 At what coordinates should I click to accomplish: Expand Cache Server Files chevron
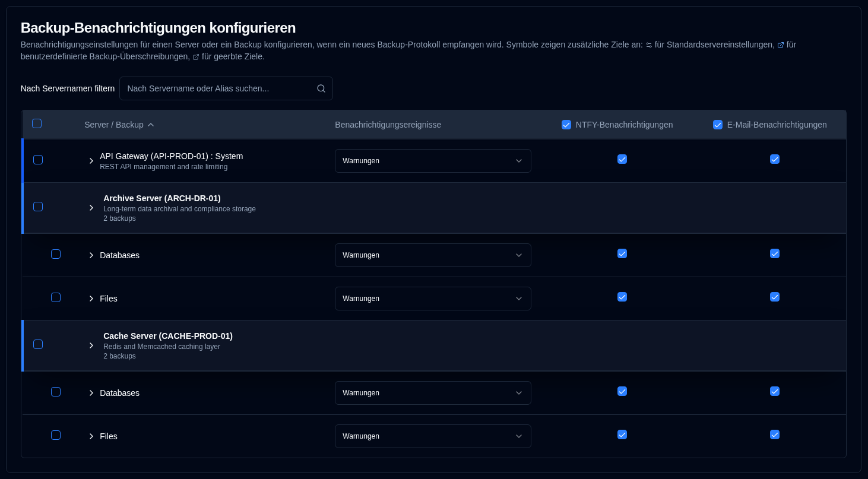pos(91,436)
